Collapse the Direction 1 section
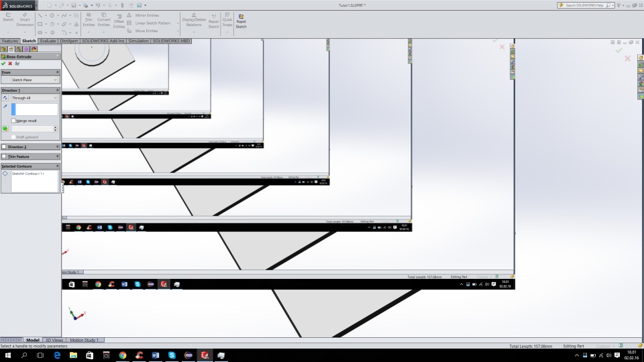 coord(57,90)
